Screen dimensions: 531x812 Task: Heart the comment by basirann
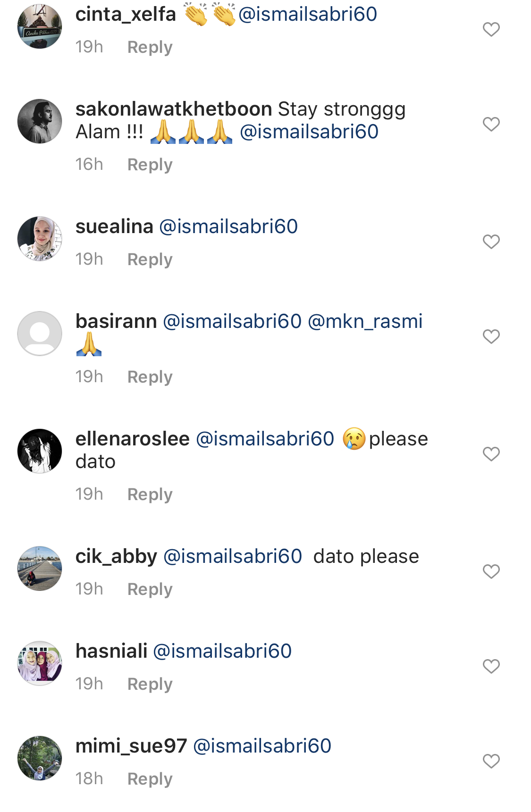click(491, 336)
